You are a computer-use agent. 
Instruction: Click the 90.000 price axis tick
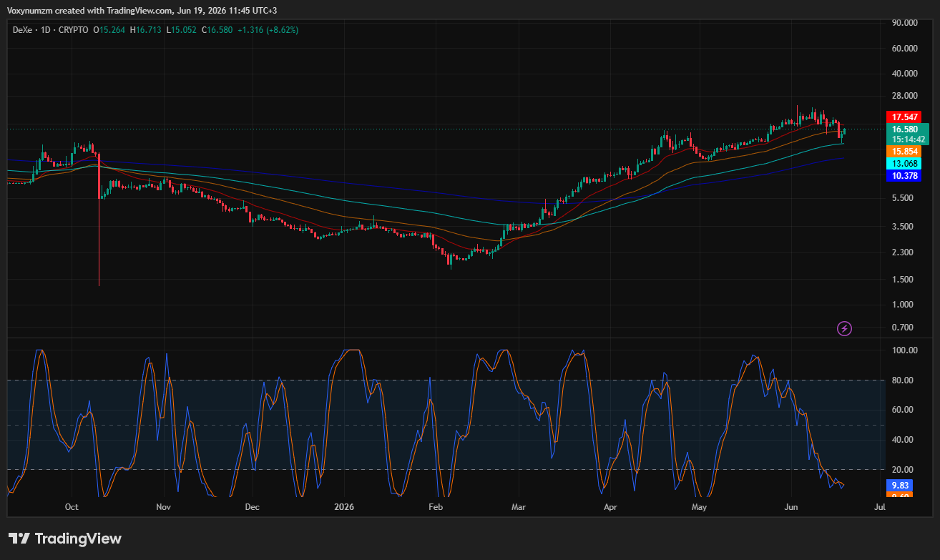[x=905, y=23]
